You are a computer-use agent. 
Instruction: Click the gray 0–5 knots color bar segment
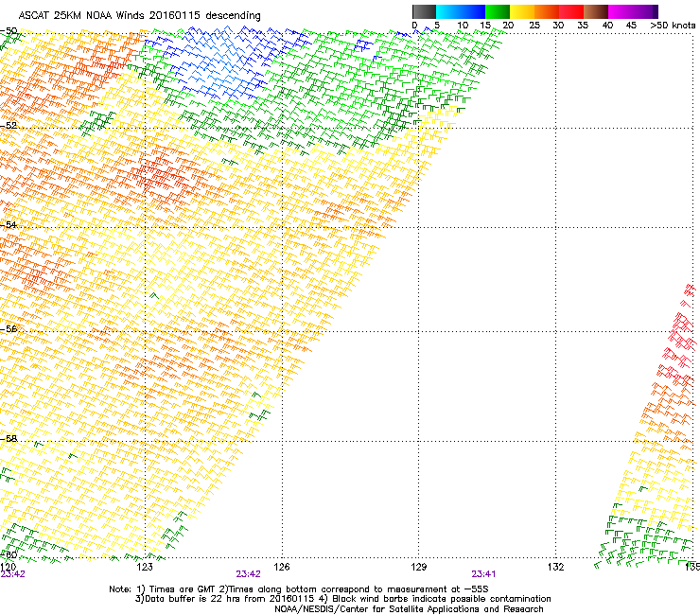424,11
